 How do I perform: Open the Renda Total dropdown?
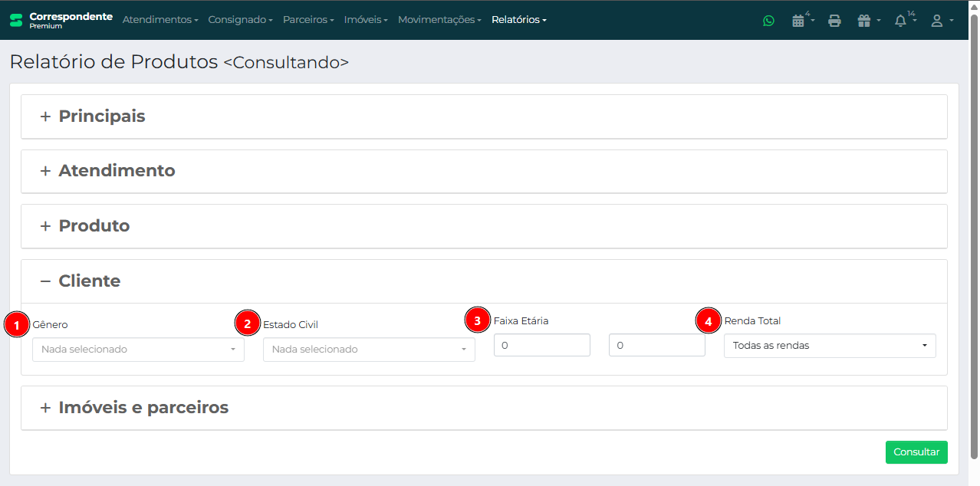(830, 346)
